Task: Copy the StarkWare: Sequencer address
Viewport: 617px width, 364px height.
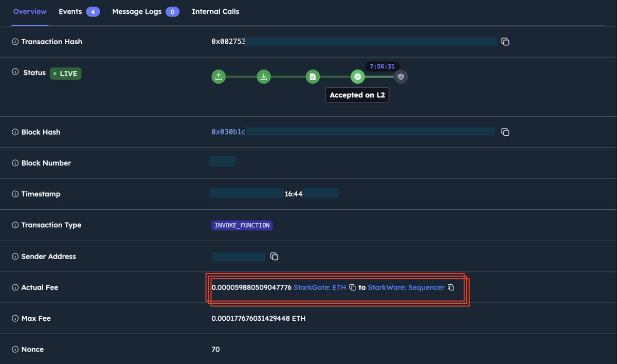Action: (451, 287)
